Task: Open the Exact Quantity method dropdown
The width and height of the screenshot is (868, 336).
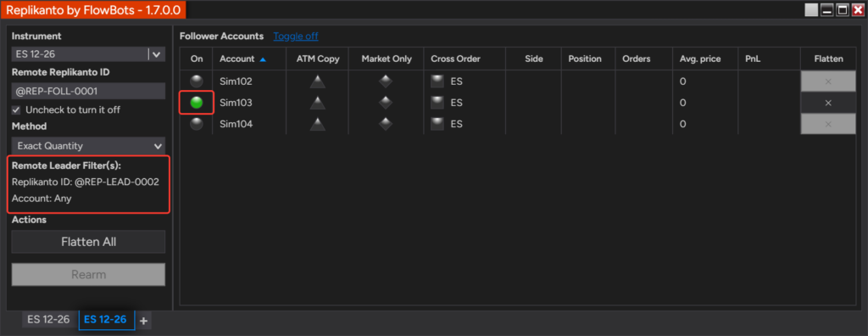Action: click(x=88, y=146)
